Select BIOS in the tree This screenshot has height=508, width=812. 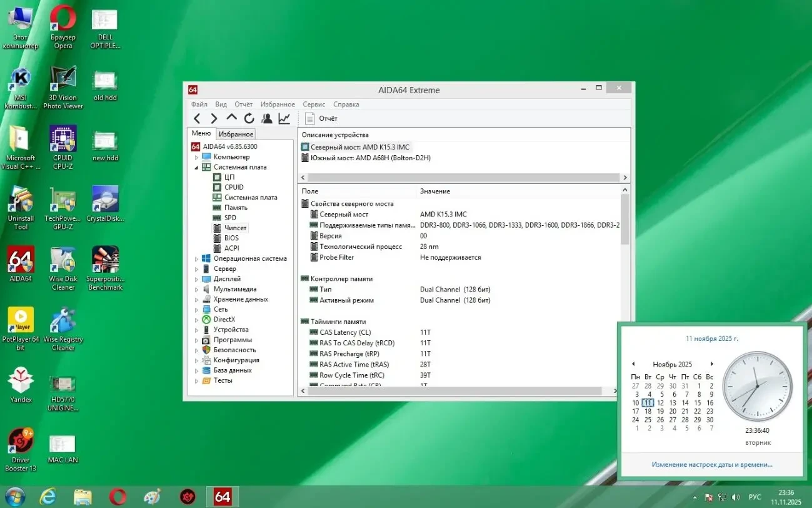point(231,238)
